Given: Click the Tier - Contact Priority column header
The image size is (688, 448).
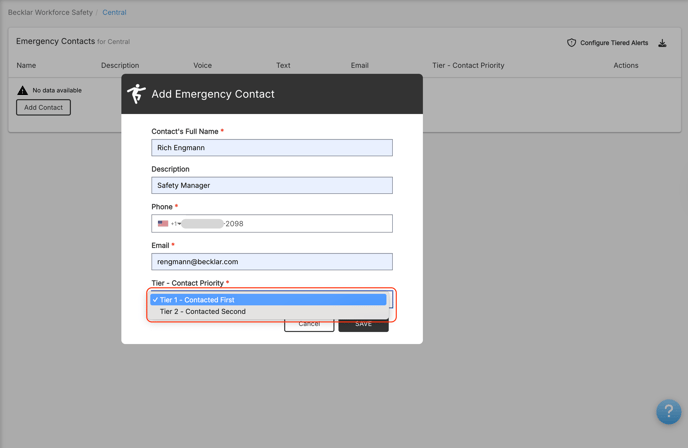Looking at the screenshot, I should pyautogui.click(x=468, y=65).
